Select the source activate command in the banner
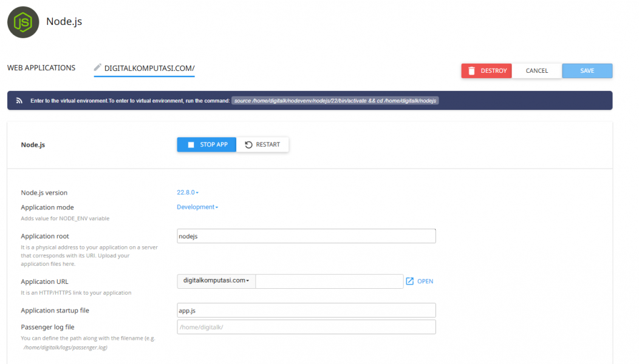The image size is (639, 364). click(335, 101)
